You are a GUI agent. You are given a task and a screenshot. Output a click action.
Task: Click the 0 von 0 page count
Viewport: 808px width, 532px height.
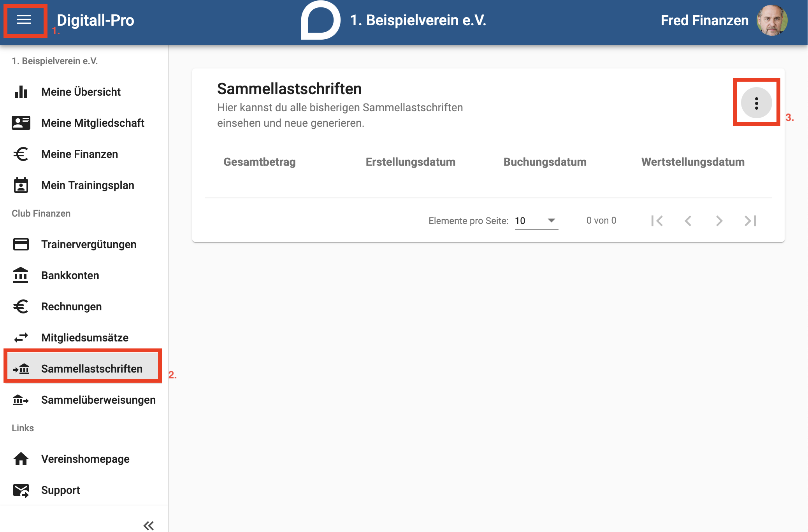point(601,220)
